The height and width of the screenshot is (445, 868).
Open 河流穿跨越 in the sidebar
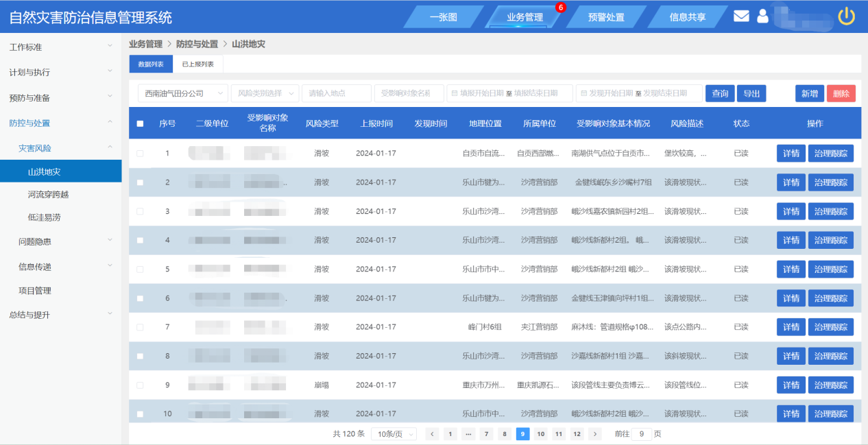click(x=60, y=195)
